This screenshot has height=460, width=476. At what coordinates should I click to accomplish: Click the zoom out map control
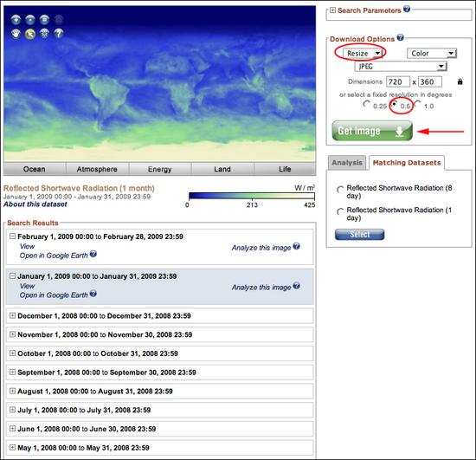(30, 20)
